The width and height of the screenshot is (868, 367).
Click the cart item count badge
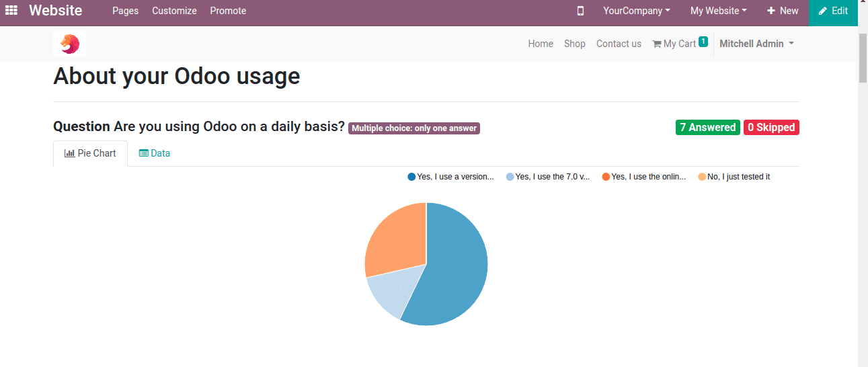click(703, 42)
